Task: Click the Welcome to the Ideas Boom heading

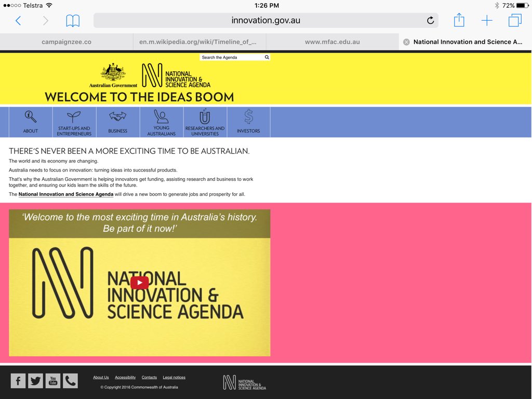Action: [x=139, y=97]
